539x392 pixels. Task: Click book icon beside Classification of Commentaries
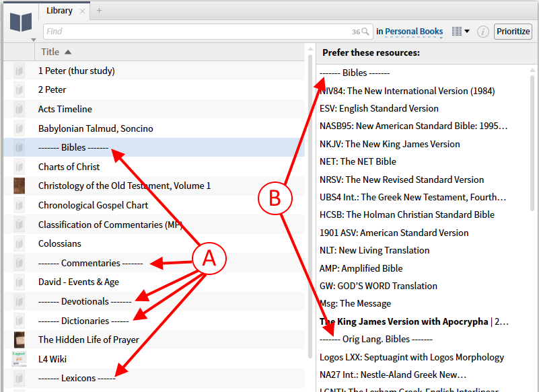coord(20,225)
